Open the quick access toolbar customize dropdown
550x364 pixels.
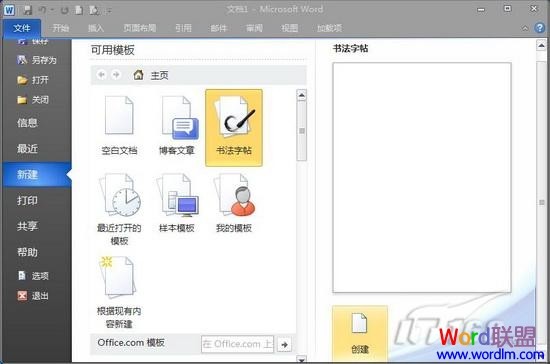(109, 11)
